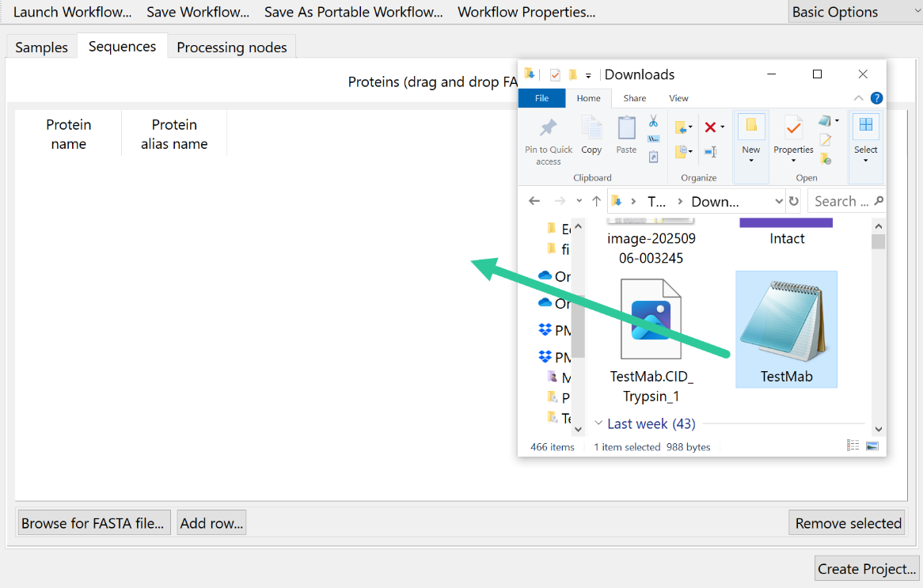The image size is (923, 588).
Task: Click the Properties checkmark icon
Action: (x=793, y=127)
